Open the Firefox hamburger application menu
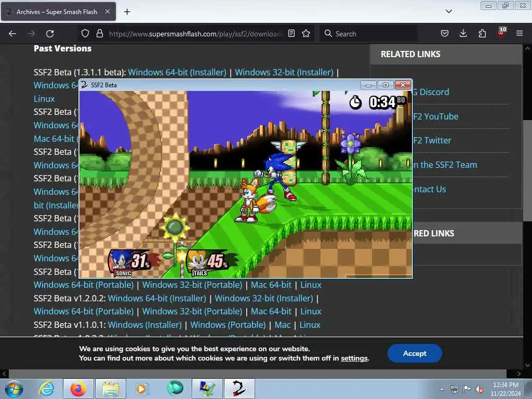This screenshot has height=399, width=532. pyautogui.click(x=520, y=33)
